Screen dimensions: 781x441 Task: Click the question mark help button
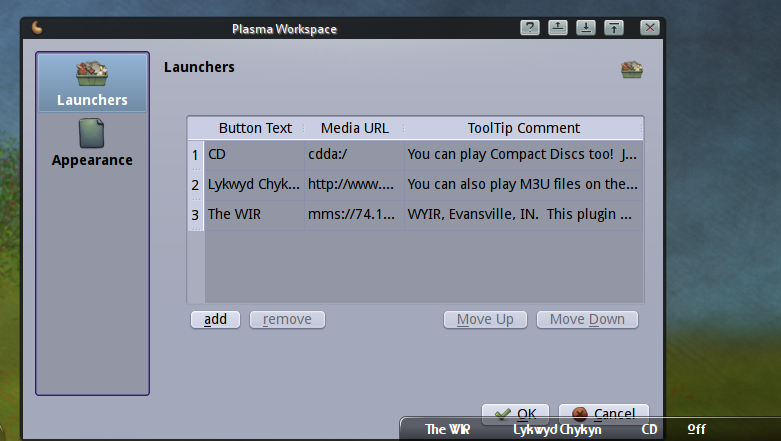530,27
